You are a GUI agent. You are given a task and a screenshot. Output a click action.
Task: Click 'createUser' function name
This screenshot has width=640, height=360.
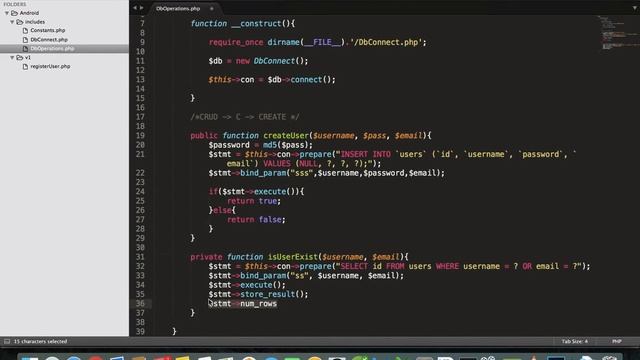[286, 136]
